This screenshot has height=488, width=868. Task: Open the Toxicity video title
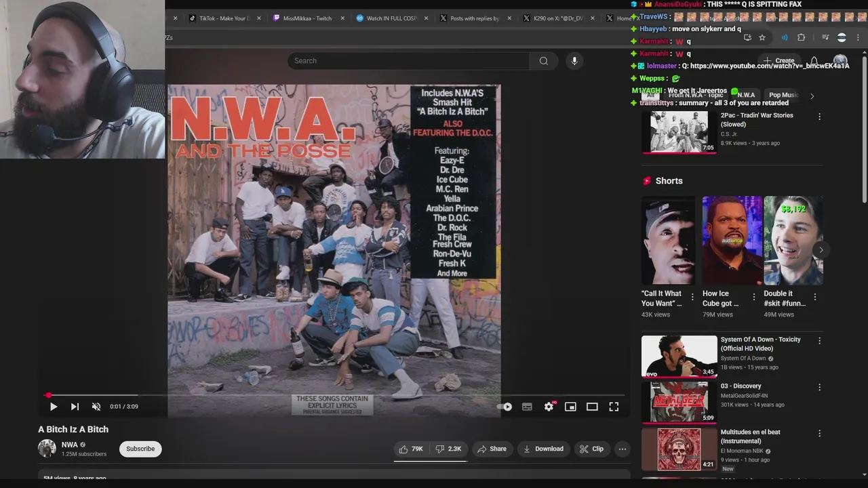coord(761,344)
